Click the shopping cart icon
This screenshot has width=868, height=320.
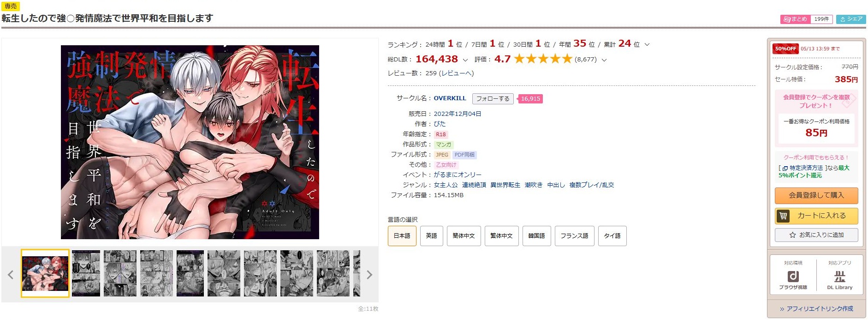click(783, 216)
